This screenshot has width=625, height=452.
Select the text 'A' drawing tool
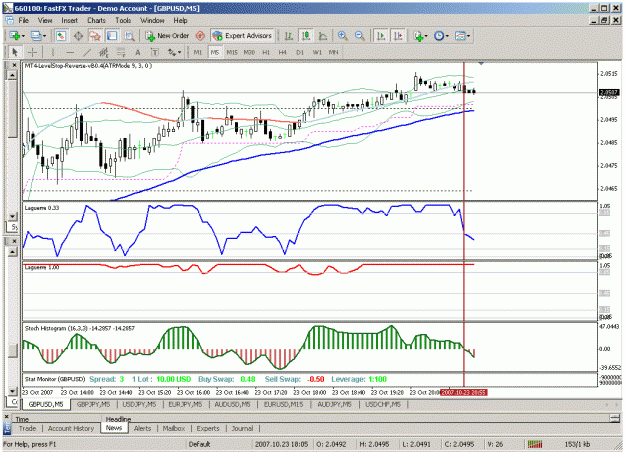tap(138, 52)
